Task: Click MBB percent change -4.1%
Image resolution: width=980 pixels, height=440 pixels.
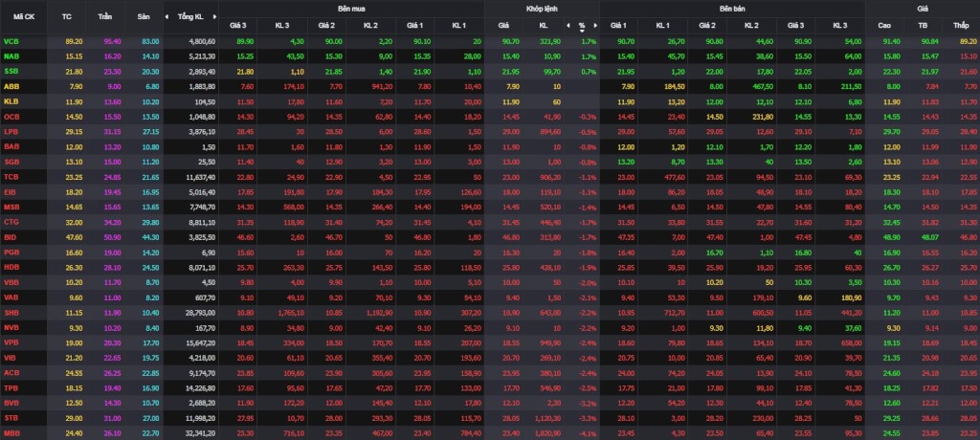Action: tap(588, 433)
